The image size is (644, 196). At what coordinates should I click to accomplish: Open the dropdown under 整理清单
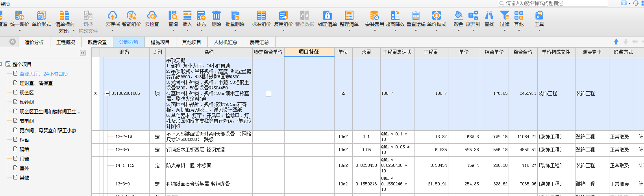349,30
